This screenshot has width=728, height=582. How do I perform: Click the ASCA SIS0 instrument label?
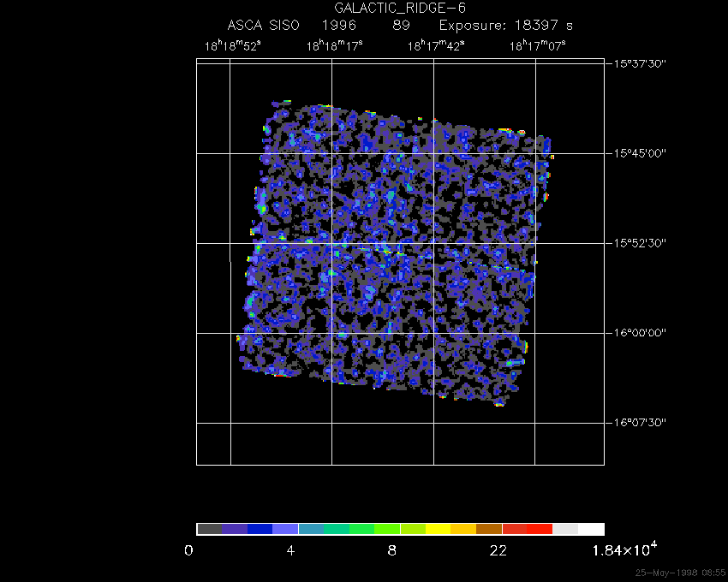pyautogui.click(x=263, y=25)
